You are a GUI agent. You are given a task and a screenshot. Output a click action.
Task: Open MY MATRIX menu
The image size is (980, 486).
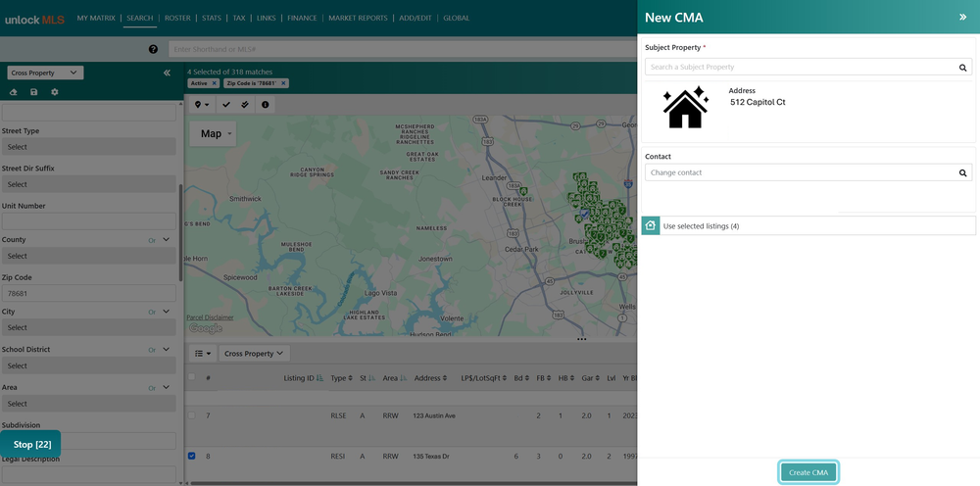pos(96,18)
